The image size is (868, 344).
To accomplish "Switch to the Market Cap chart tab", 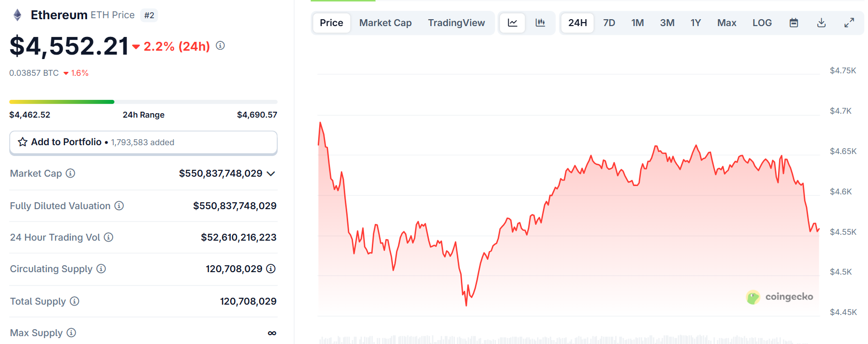I will point(386,23).
